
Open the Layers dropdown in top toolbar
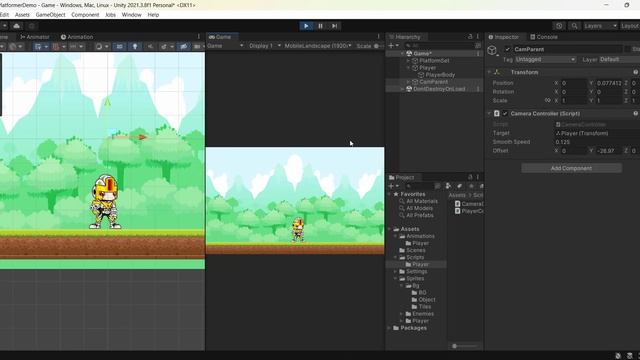pyautogui.click(x=600, y=26)
